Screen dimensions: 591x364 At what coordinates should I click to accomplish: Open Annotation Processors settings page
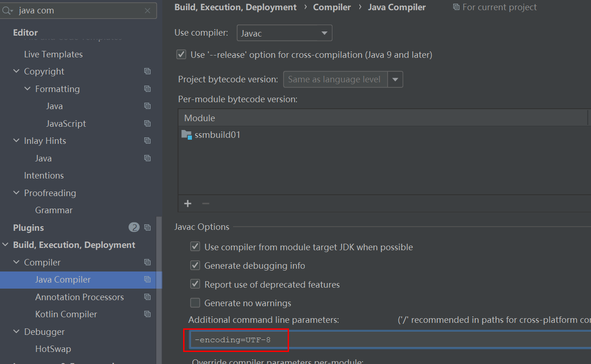pos(80,297)
